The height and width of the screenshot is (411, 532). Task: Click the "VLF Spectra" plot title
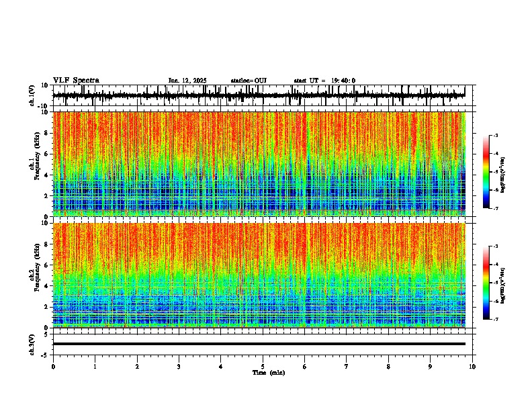[x=76, y=81]
